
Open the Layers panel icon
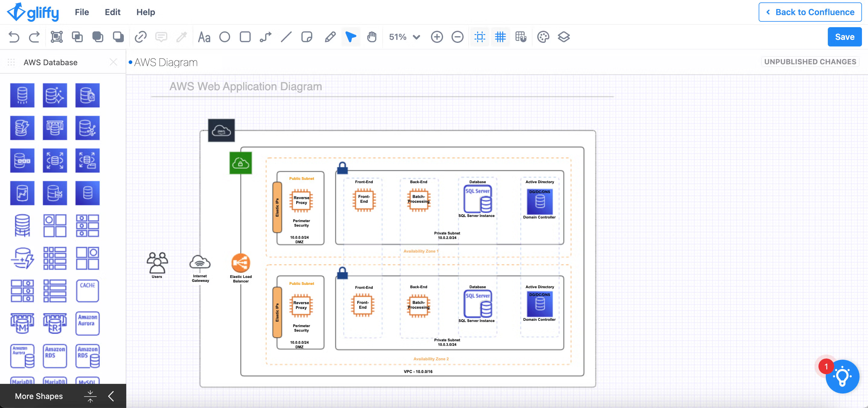point(563,37)
